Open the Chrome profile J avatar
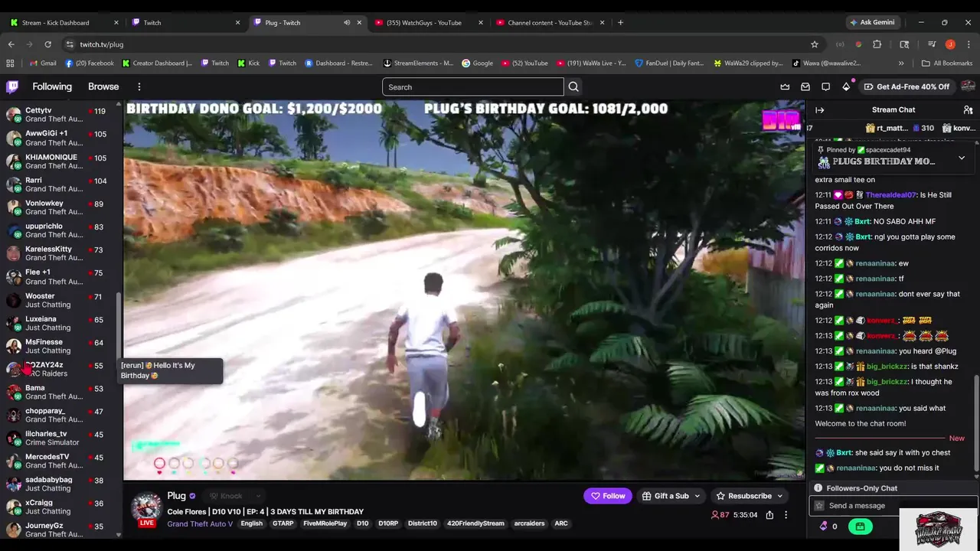Viewport: 980px width, 551px height. [950, 44]
